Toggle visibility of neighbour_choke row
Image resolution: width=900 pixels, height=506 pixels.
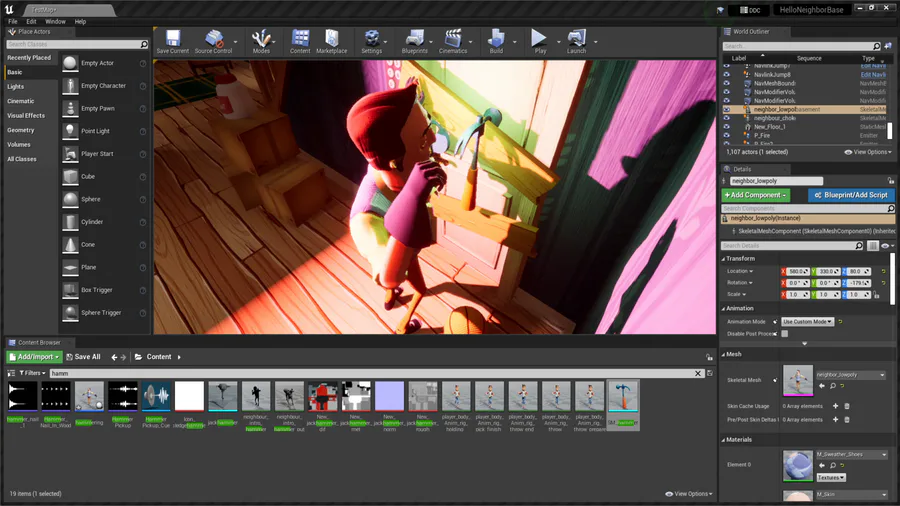coord(726,118)
